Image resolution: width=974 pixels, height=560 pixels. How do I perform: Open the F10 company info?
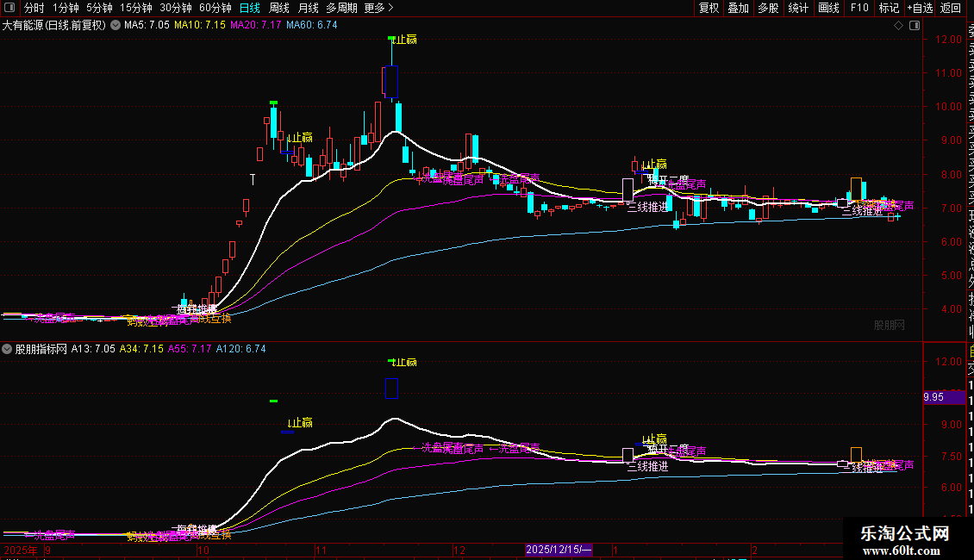click(x=859, y=8)
